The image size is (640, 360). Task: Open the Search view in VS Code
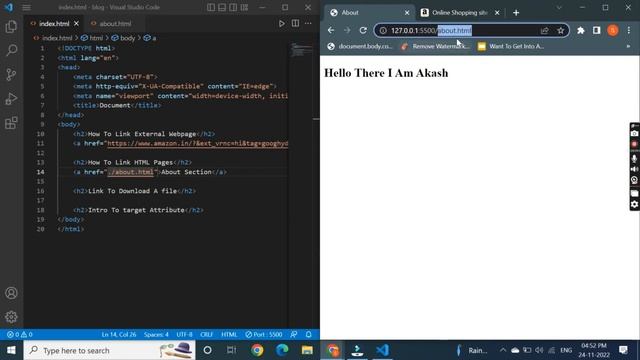pos(11,51)
